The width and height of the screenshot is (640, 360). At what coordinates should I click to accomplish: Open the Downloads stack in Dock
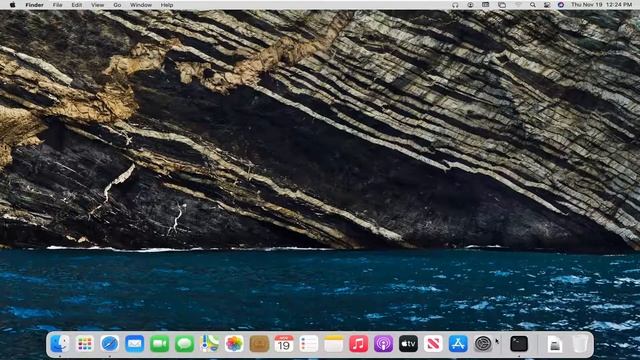555,344
